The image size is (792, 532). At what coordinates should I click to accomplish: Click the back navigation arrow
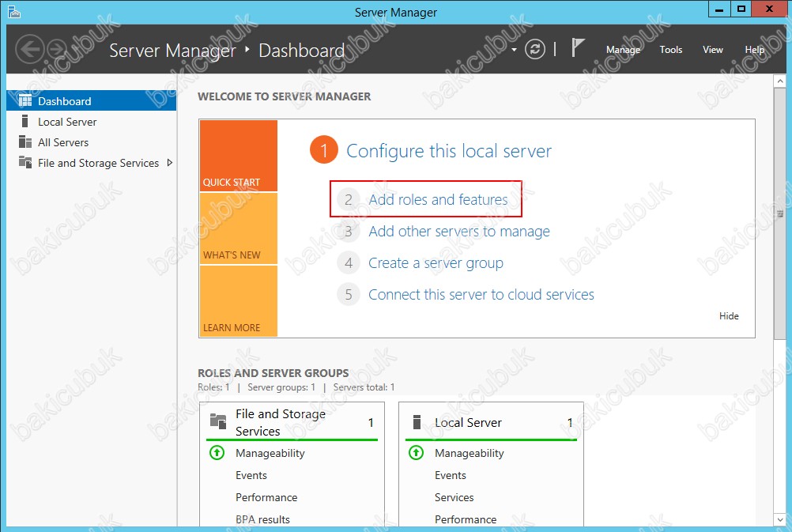tap(30, 49)
